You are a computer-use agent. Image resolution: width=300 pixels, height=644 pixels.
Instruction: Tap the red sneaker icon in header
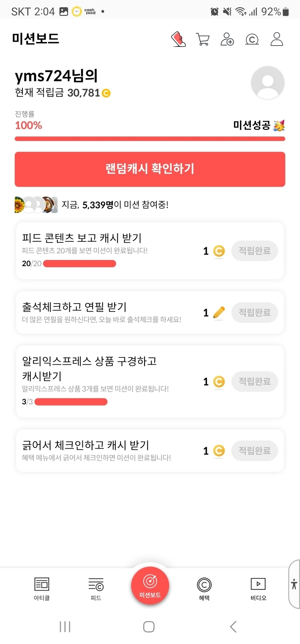click(178, 39)
